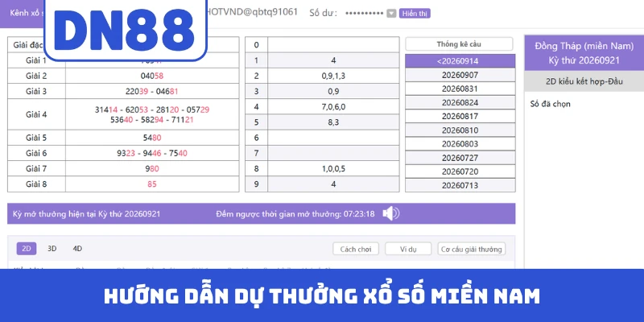Select the <20260914 draw period
Image resolution: width=644 pixels, height=322 pixels.
[x=460, y=61]
